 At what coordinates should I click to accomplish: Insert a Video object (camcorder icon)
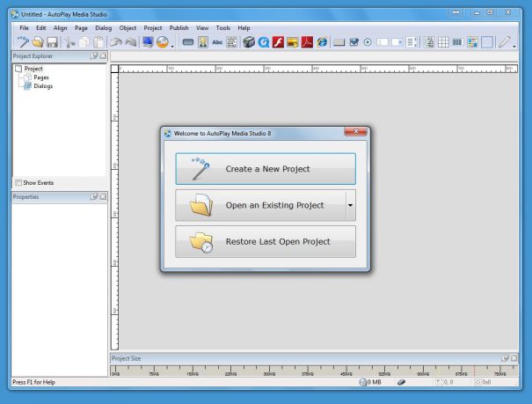(249, 42)
